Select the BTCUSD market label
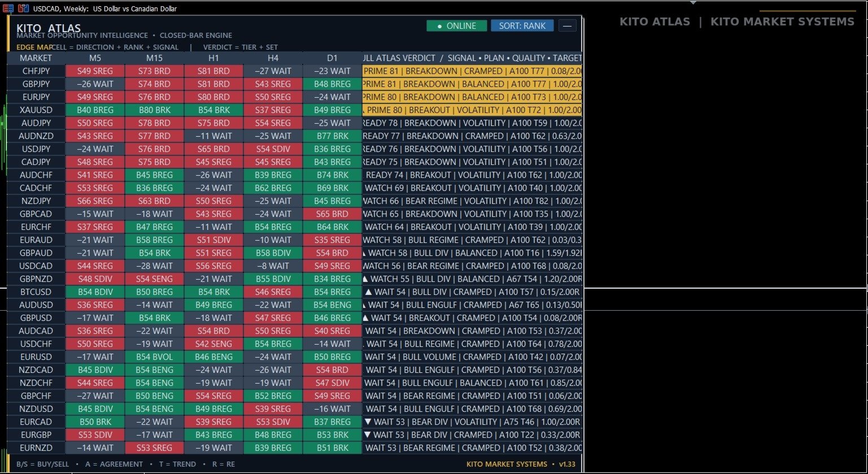 pyautogui.click(x=36, y=292)
